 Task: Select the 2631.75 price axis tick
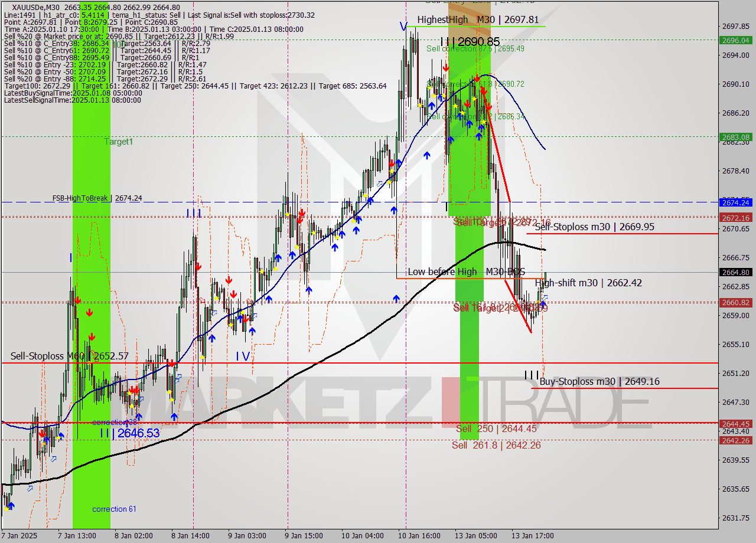(736, 518)
